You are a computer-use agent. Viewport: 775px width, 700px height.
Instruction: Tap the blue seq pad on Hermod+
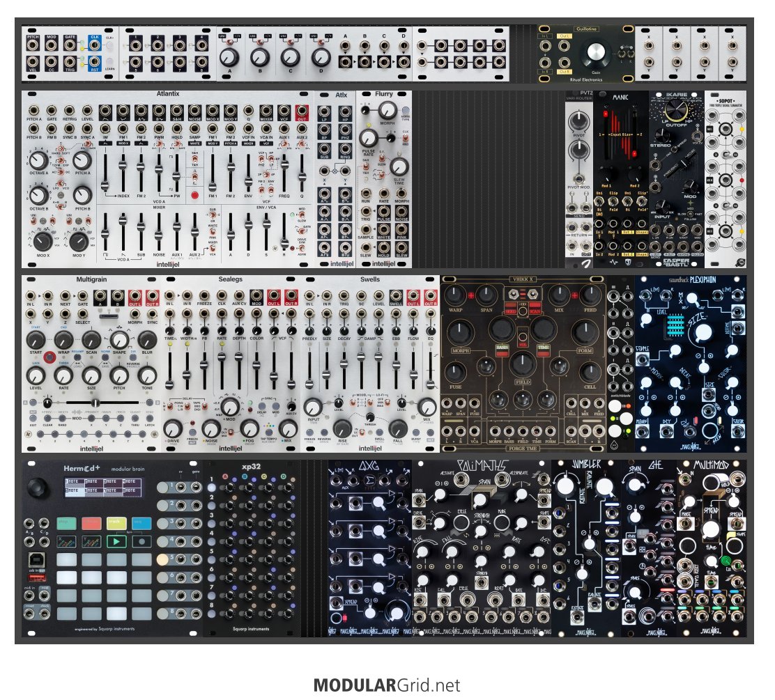click(x=141, y=522)
